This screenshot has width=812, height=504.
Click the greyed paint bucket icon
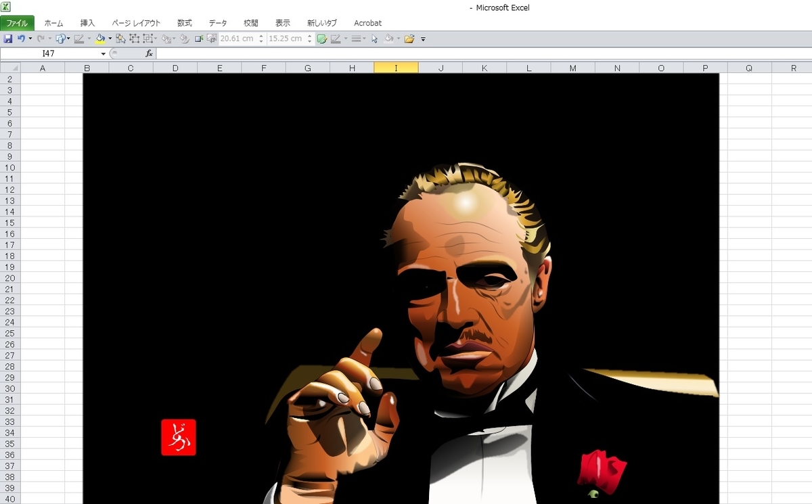click(388, 39)
